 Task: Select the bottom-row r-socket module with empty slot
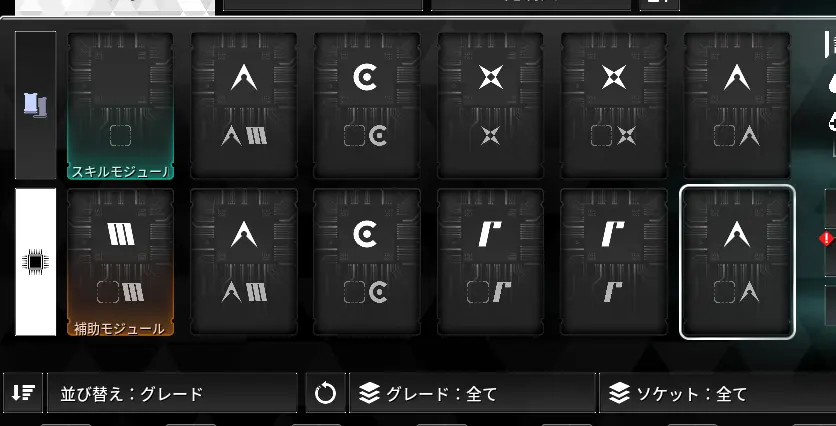click(x=491, y=262)
